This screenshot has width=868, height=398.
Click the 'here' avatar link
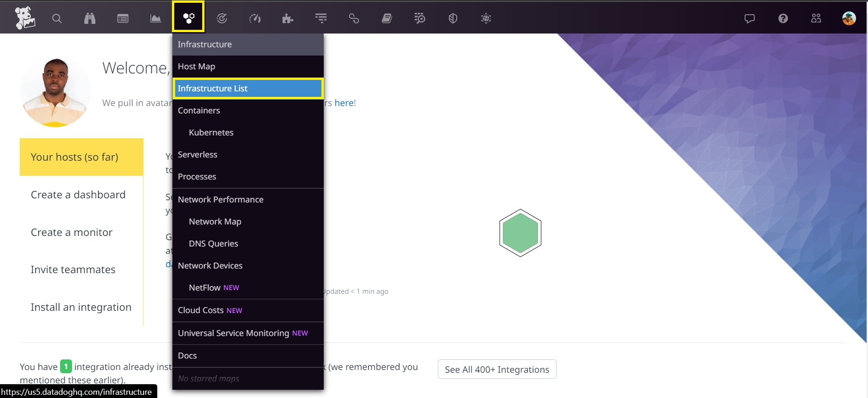pyautogui.click(x=344, y=103)
